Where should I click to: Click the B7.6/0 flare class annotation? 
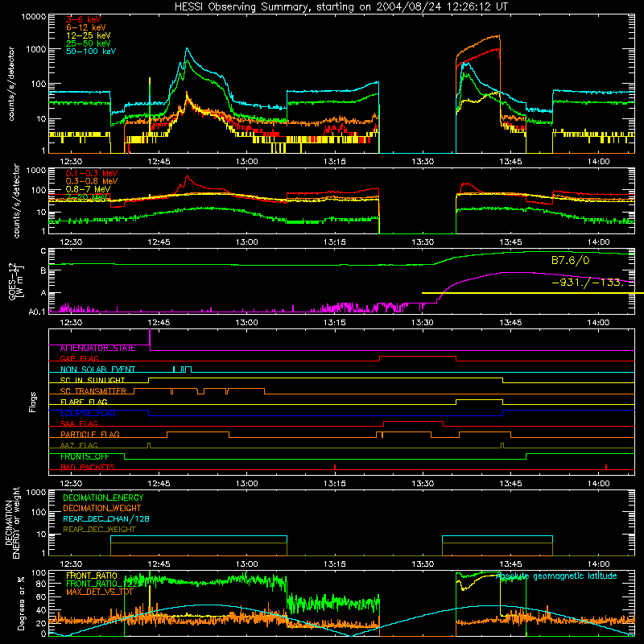click(x=570, y=260)
